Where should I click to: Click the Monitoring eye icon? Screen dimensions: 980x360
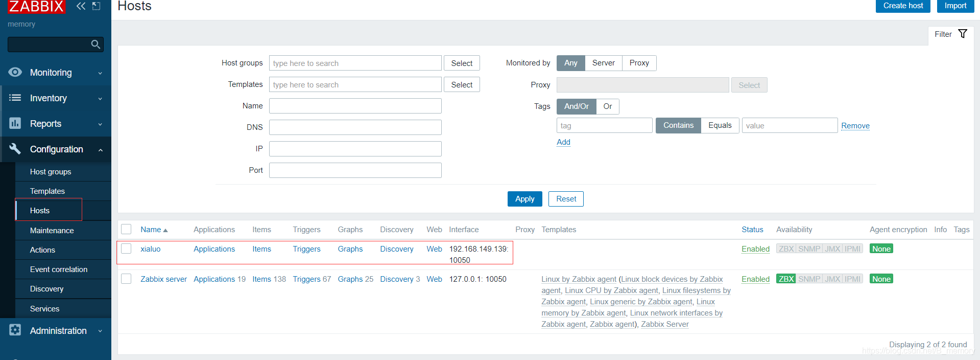pyautogui.click(x=15, y=72)
